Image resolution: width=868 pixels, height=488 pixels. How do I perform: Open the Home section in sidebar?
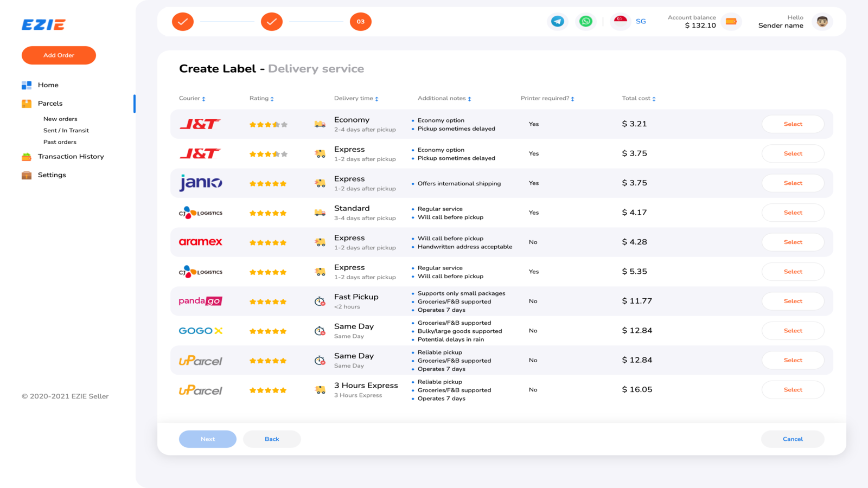[x=48, y=85]
